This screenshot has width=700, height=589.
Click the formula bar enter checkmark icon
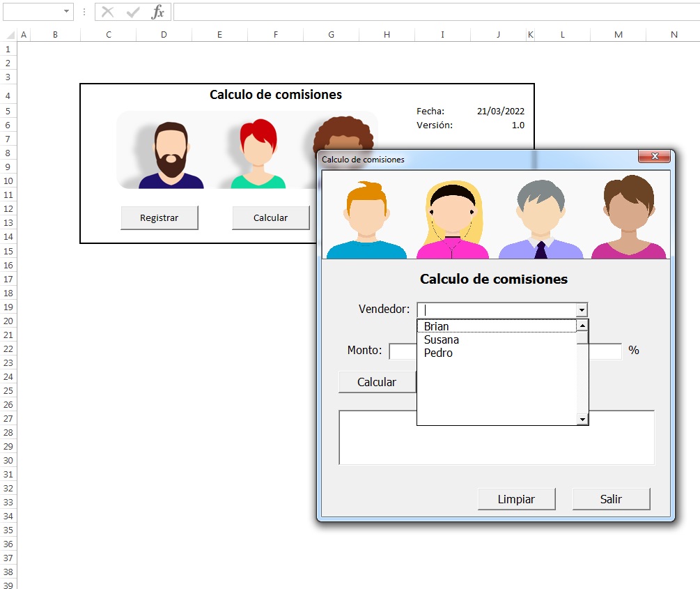coord(132,12)
